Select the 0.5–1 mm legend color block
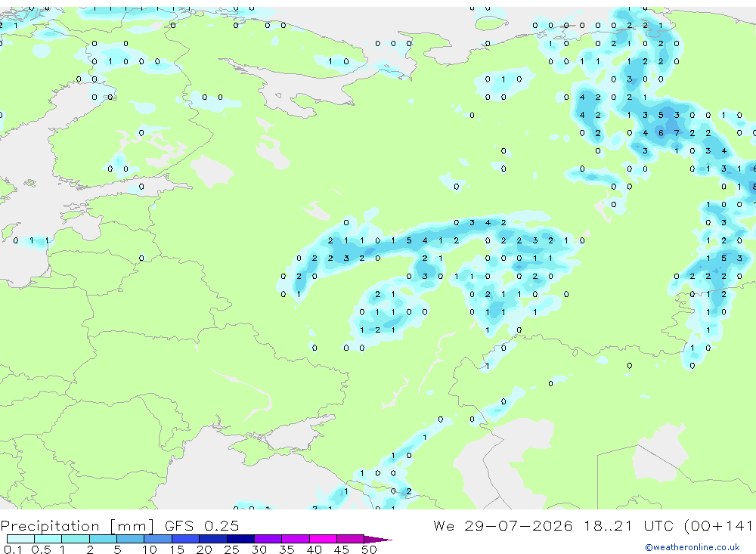The height and width of the screenshot is (554, 756). (48, 539)
